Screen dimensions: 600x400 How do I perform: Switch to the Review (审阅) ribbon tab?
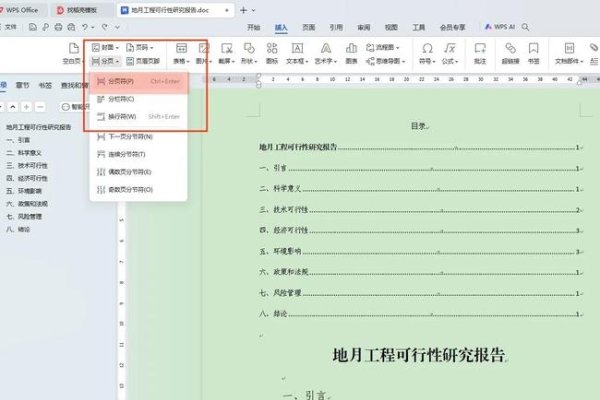364,27
